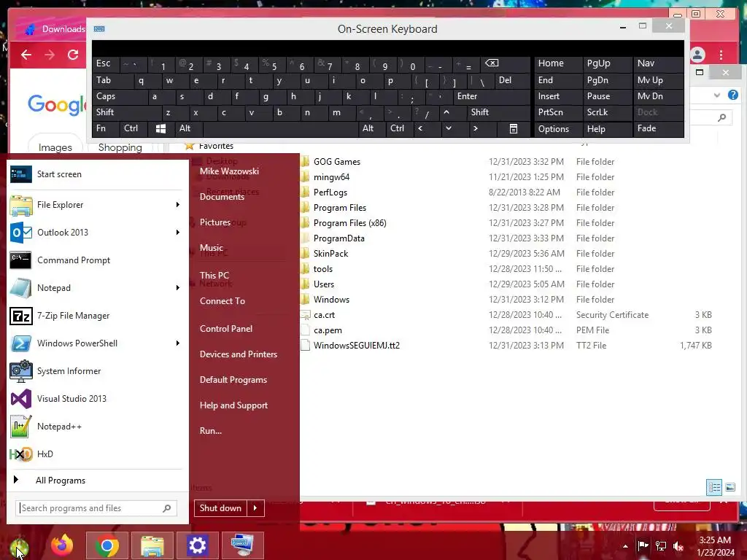This screenshot has height=560, width=747.
Task: Toggle Fade on on-screen keyboard
Action: pos(659,128)
